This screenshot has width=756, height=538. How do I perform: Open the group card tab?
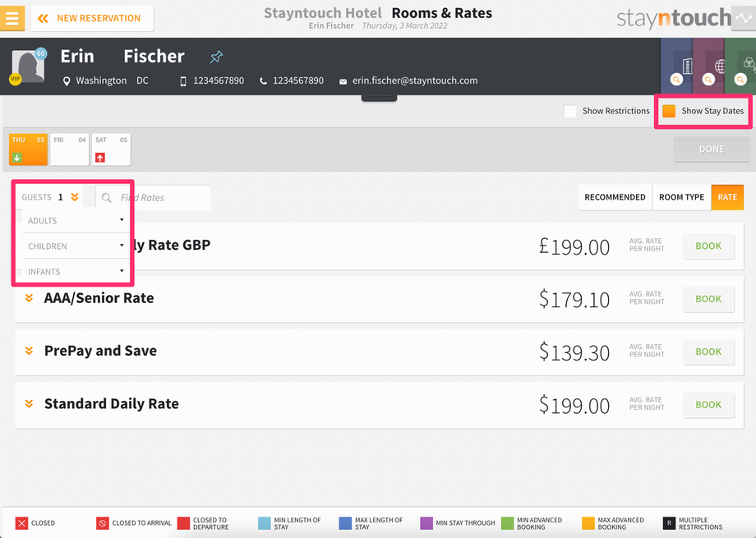[740, 66]
